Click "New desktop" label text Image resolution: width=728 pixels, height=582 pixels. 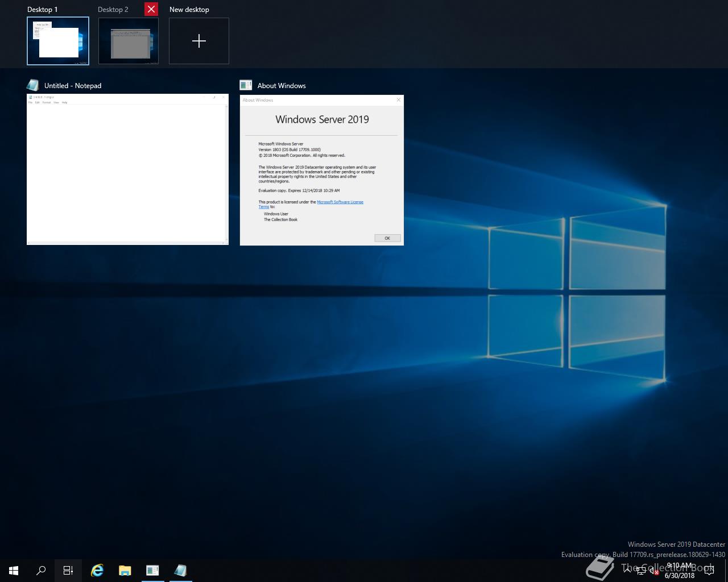pos(189,10)
